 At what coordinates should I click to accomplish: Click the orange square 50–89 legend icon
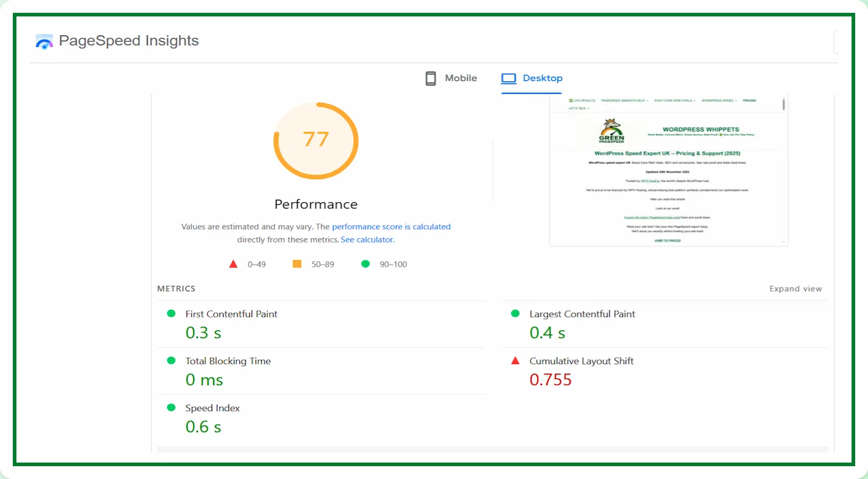(x=297, y=264)
